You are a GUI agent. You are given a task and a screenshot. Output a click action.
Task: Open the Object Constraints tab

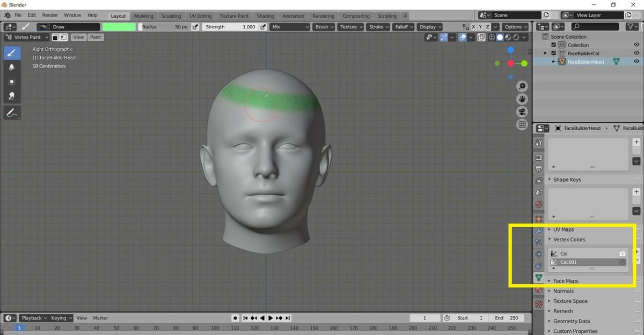pos(539,266)
